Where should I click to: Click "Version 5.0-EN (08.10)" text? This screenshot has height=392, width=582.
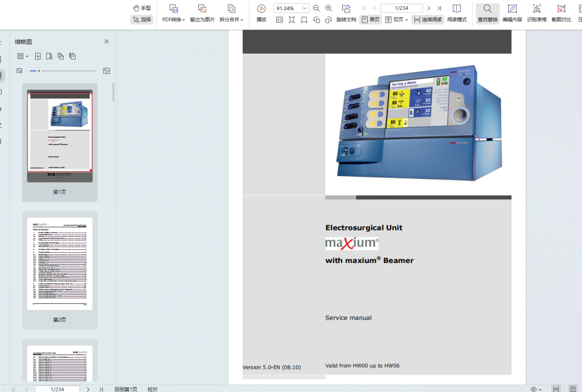point(272,367)
